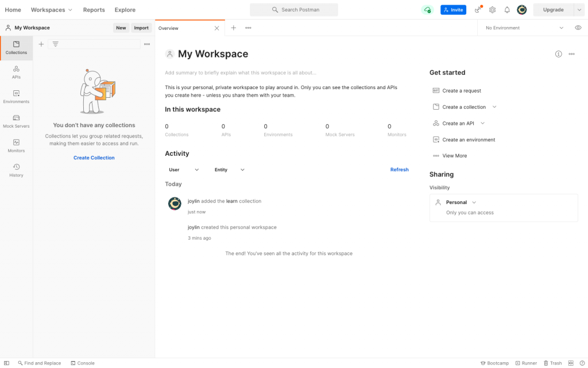Toggle sidebar with bottom-left pane icon
The height and width of the screenshot is (368, 588).
tap(7, 363)
